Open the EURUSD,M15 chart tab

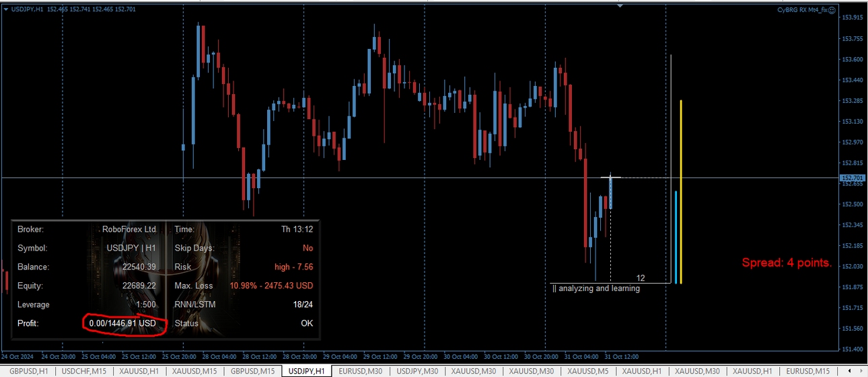(x=808, y=371)
